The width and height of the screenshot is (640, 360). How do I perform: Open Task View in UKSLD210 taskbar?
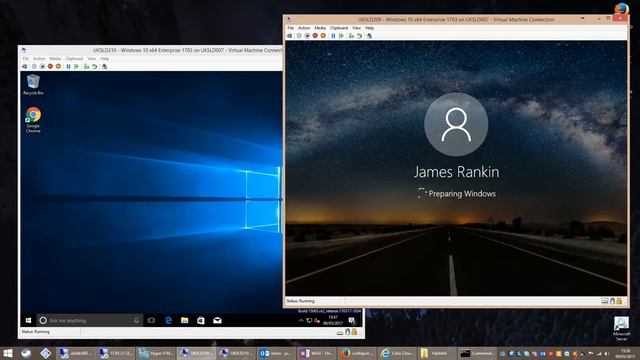pyautogui.click(x=151, y=320)
